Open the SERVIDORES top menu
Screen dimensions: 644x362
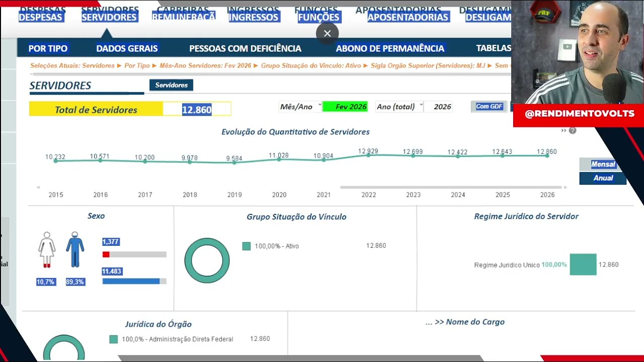109,17
